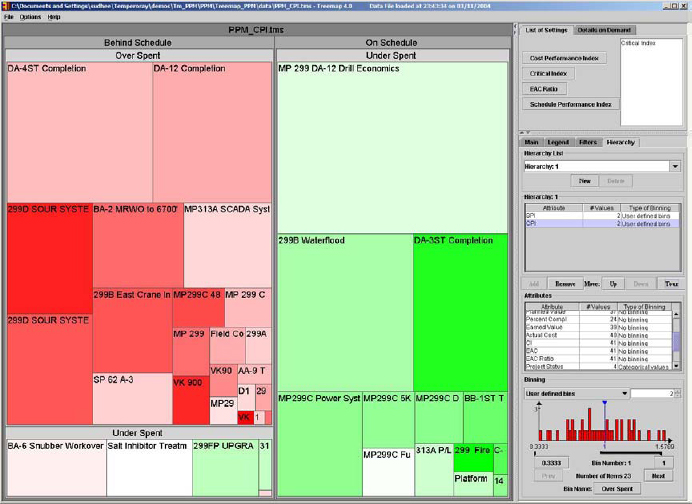Viewport: 692px width, 504px height.
Task: Open the File menu
Action: (x=9, y=17)
